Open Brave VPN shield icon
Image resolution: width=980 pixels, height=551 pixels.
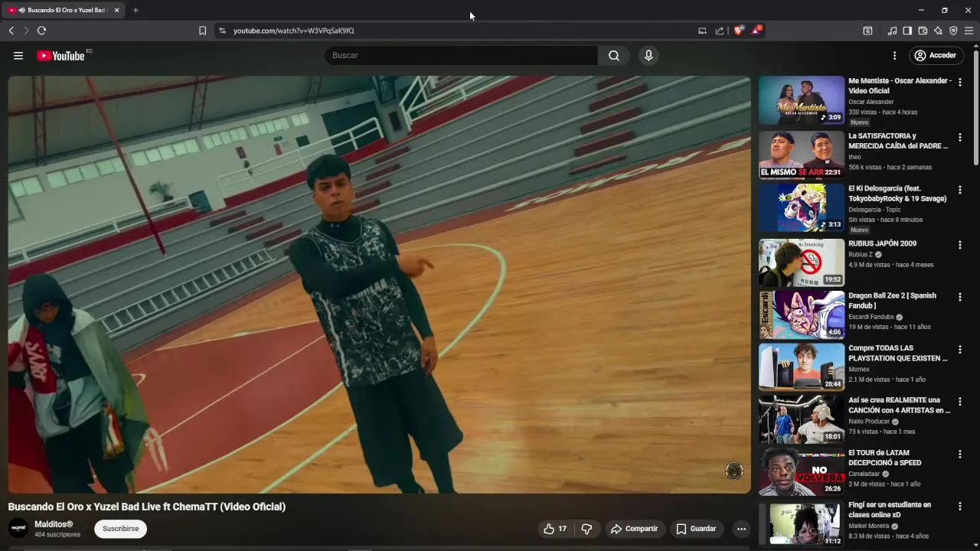pos(953,31)
